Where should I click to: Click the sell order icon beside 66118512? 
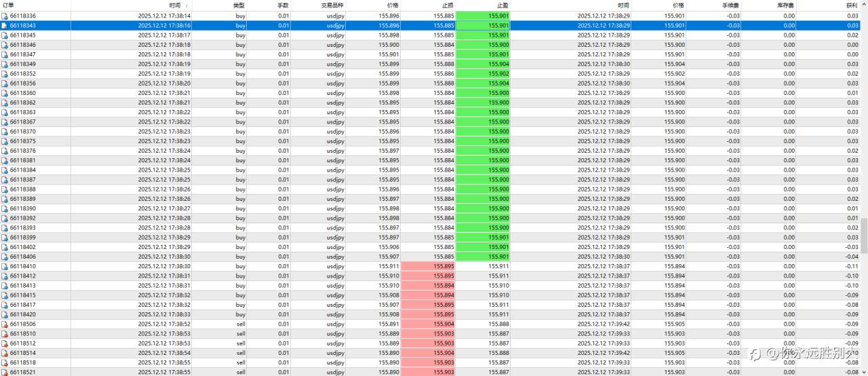coord(5,343)
